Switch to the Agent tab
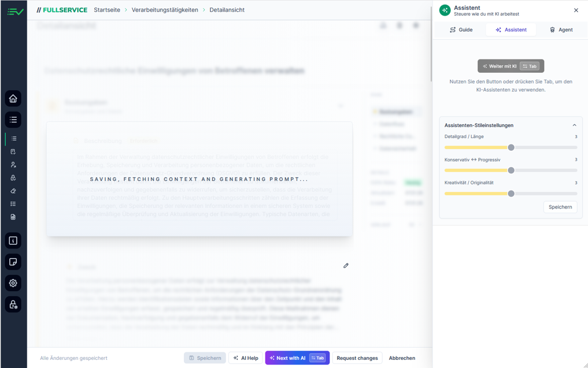588x368 pixels. click(560, 29)
